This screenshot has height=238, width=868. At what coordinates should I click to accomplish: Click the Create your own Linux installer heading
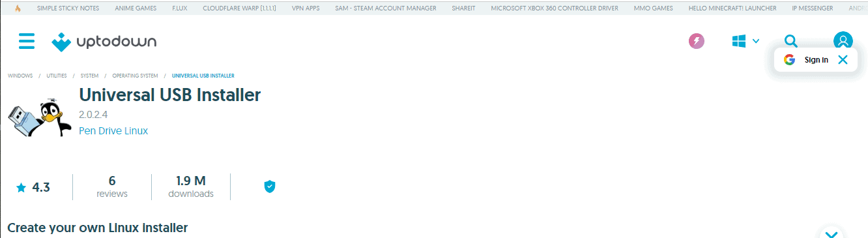98,228
